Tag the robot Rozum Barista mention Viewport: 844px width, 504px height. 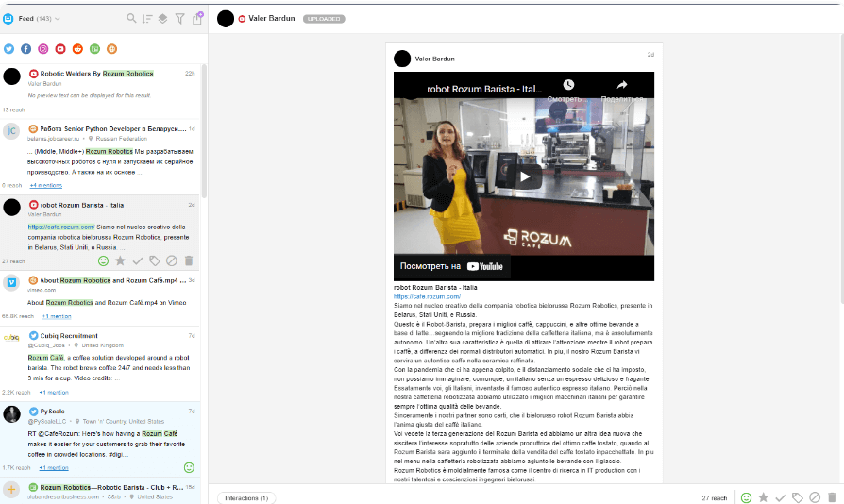154,260
